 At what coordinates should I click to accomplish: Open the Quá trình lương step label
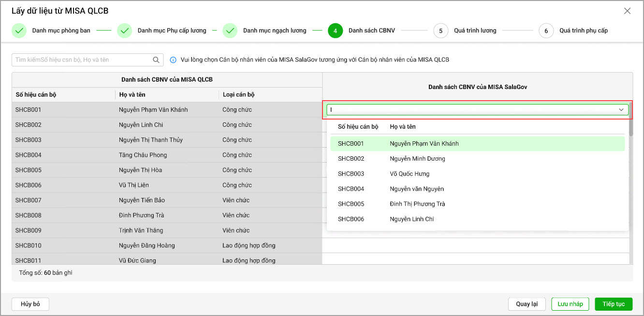(x=475, y=30)
